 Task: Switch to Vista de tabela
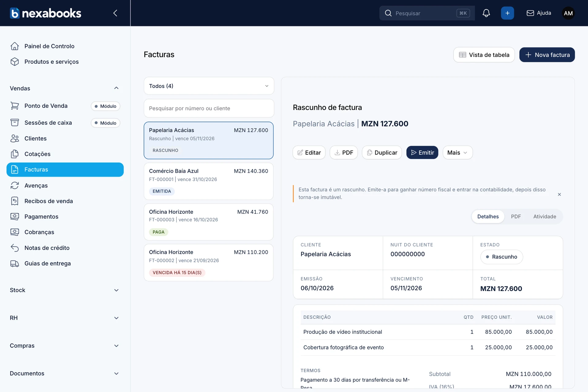484,55
